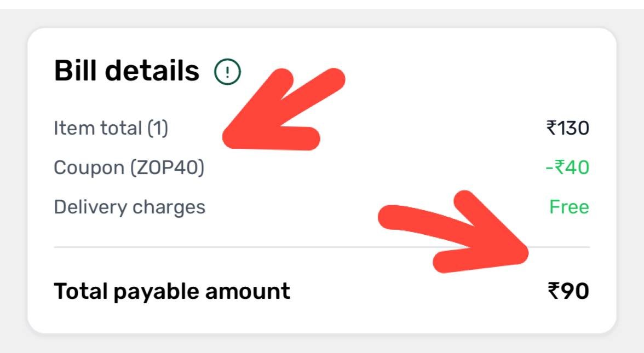Select the ₹90 total amount
Viewport: 644px width, 353px height.
point(568,291)
